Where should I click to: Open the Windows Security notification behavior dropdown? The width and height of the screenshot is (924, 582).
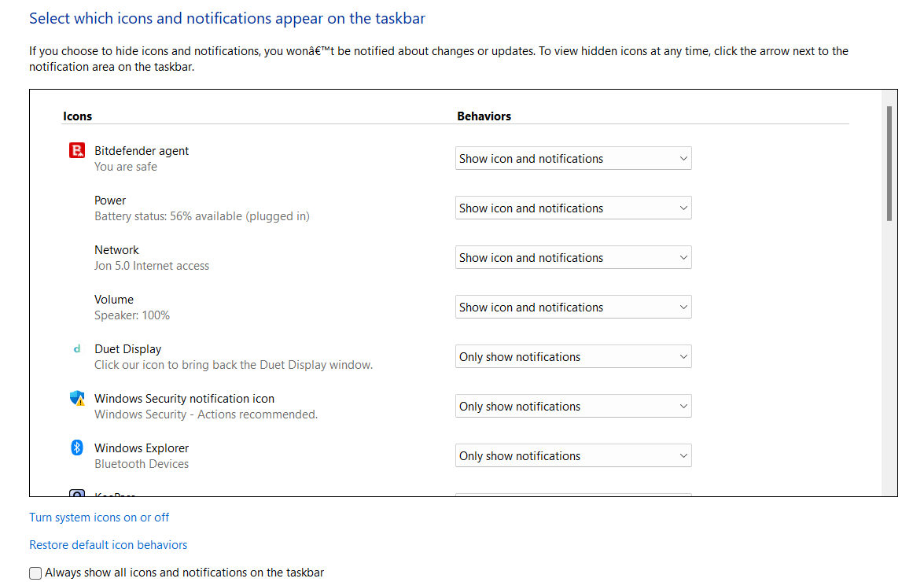[573, 406]
